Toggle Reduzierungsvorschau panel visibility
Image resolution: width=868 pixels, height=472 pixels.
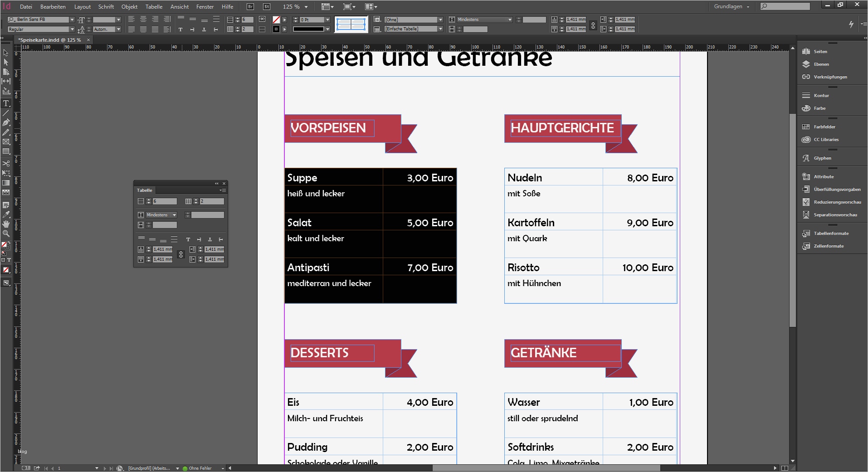(834, 202)
